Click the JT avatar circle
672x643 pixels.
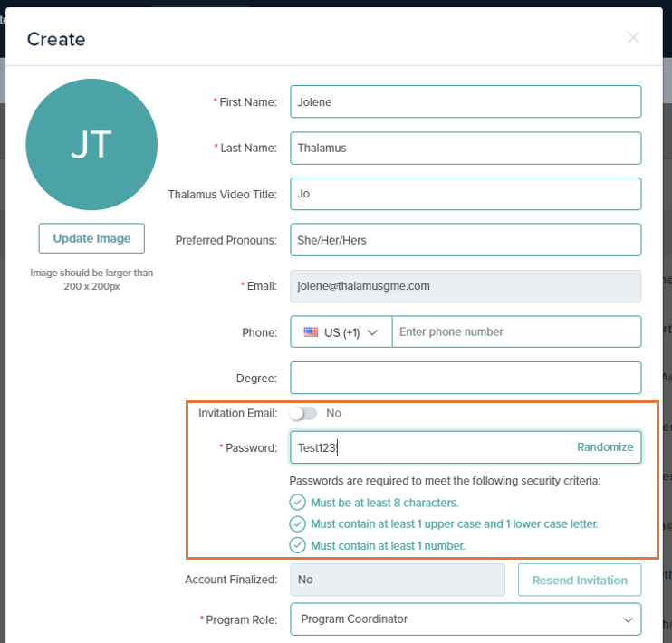(x=91, y=145)
